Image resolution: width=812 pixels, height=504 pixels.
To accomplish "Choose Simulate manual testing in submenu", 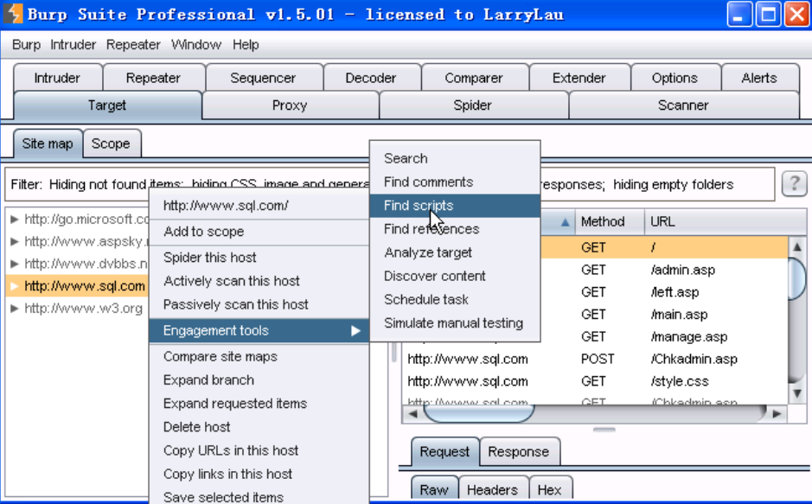I will click(455, 323).
